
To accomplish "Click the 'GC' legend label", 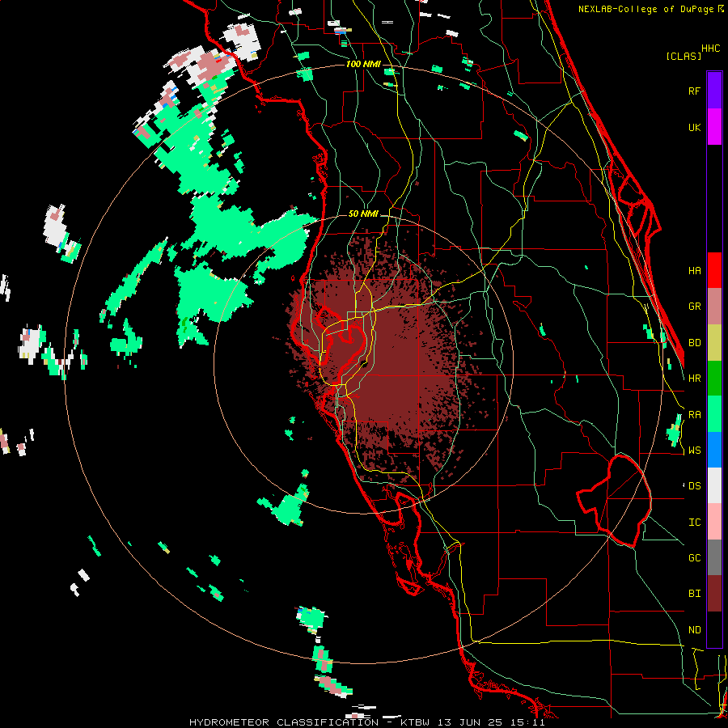I will (694, 558).
